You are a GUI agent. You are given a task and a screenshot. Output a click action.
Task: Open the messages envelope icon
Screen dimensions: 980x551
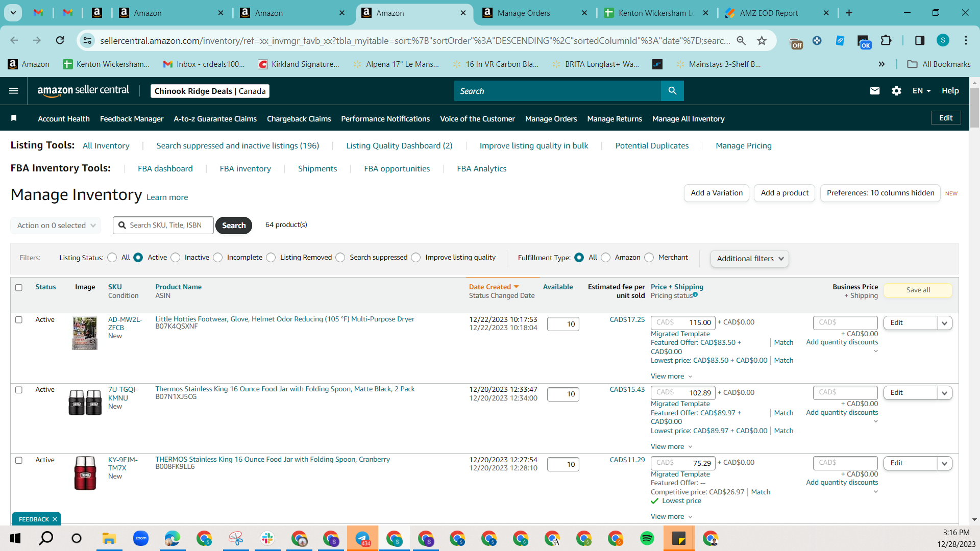pyautogui.click(x=874, y=91)
